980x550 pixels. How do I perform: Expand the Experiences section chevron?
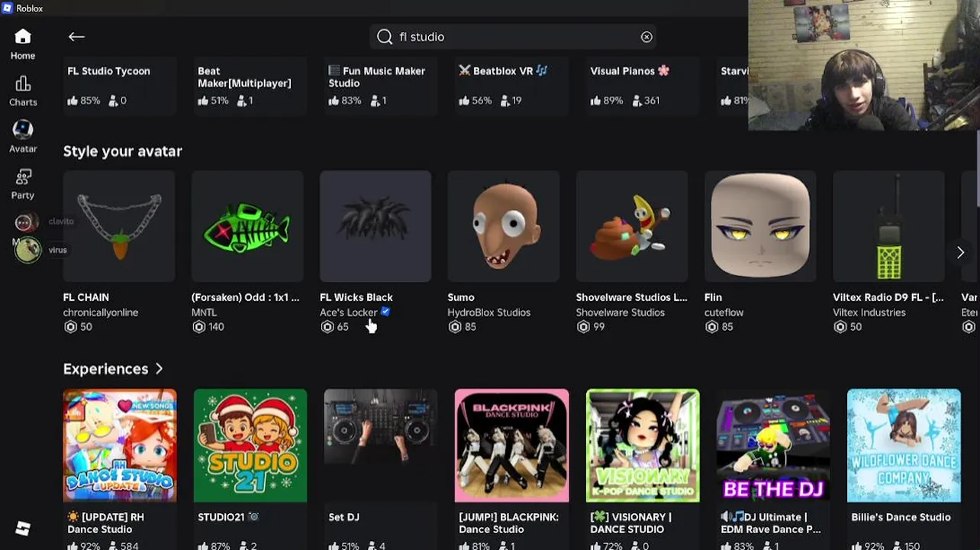159,369
